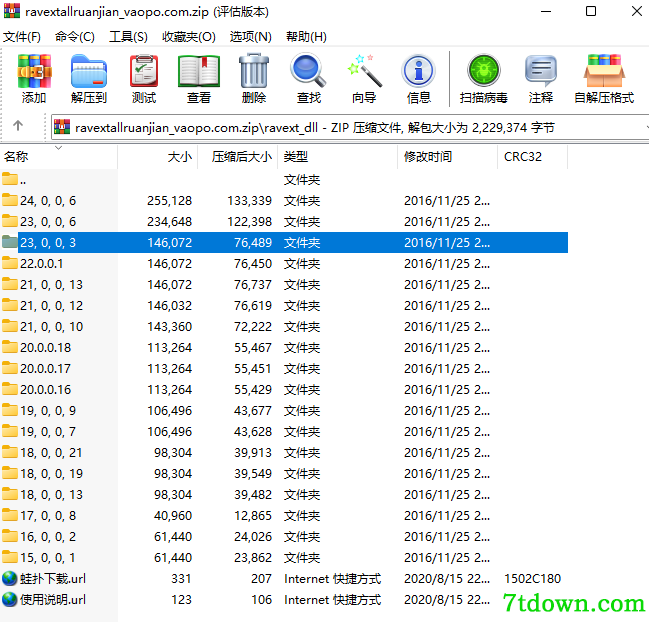Open the 选项(N) menu
Viewport: 649px width, 622px height.
(250, 37)
